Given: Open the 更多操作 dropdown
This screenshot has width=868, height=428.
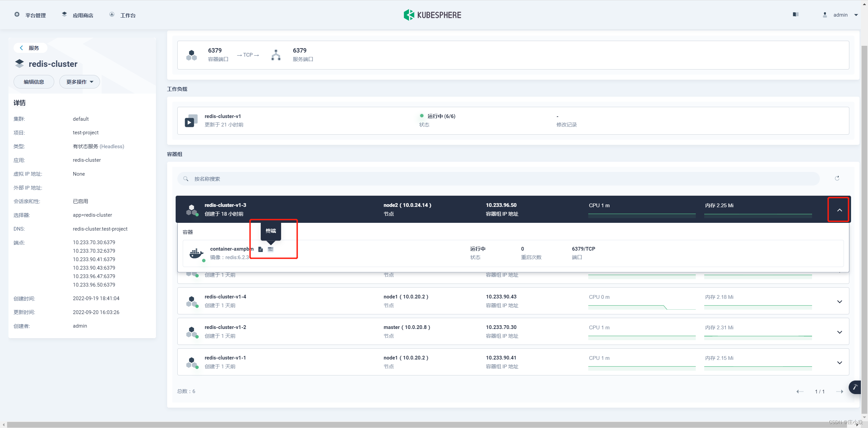Looking at the screenshot, I should click(x=80, y=82).
